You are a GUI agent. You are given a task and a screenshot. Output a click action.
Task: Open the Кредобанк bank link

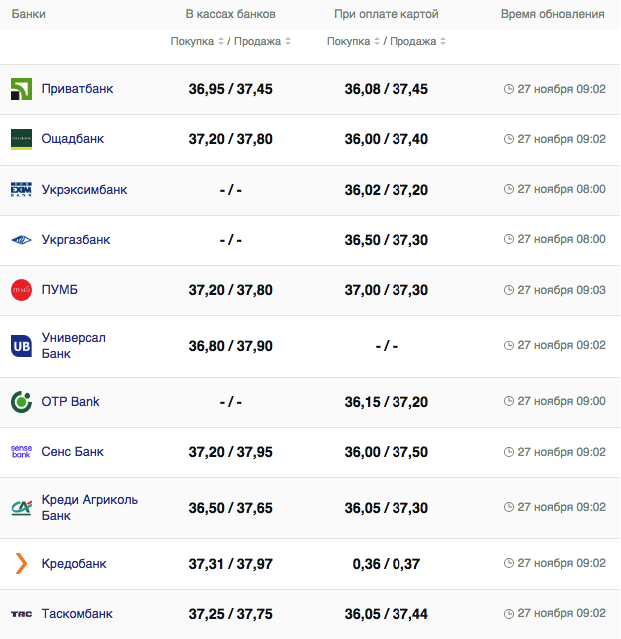click(74, 563)
